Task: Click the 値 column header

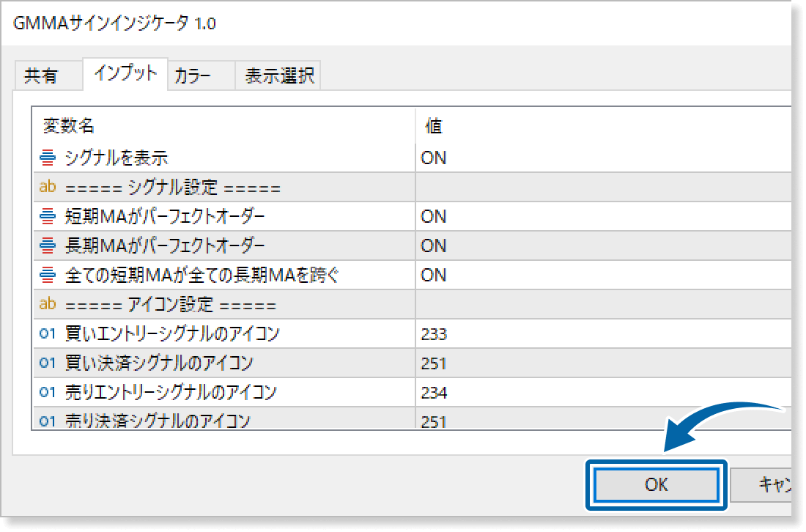Action: [433, 126]
